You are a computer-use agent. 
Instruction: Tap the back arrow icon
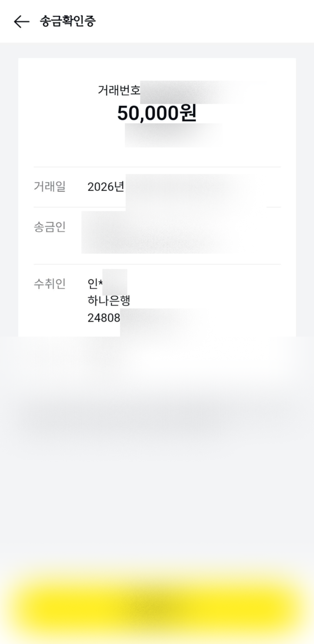[x=22, y=22]
